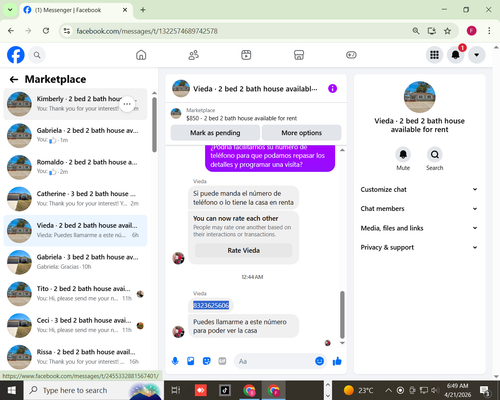
Task: Open the tab search dropdown chevron
Action: (x=10, y=10)
